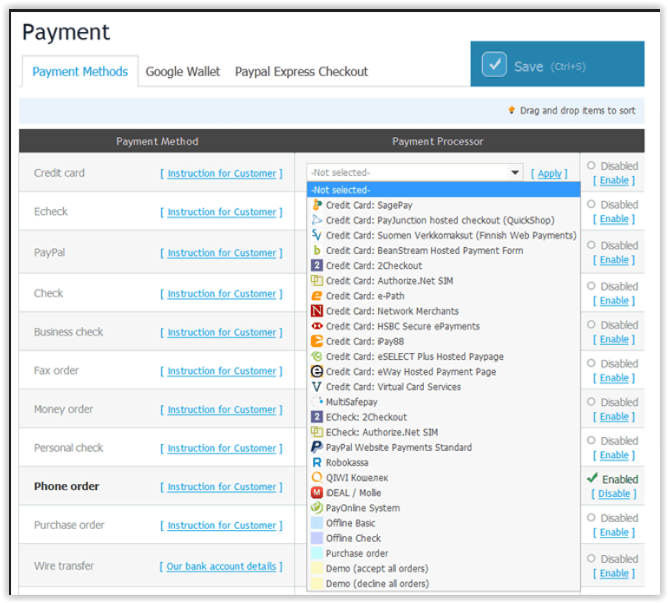Choose Offline Basic menu entry

(x=443, y=522)
